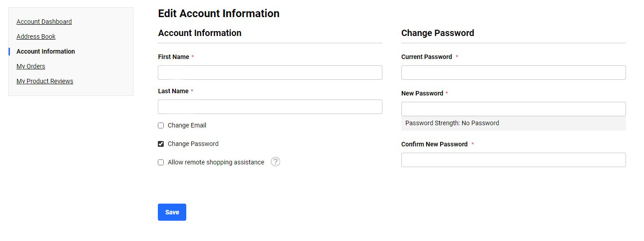Click the Change Password checkbox label

tap(193, 144)
